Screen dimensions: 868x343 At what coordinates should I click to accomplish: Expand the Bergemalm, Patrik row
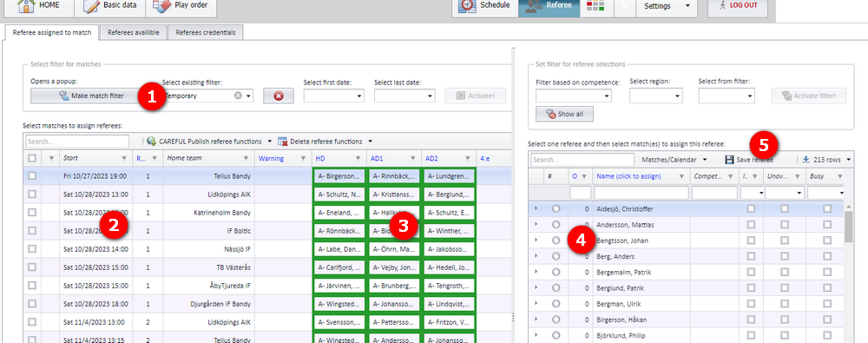click(x=536, y=272)
